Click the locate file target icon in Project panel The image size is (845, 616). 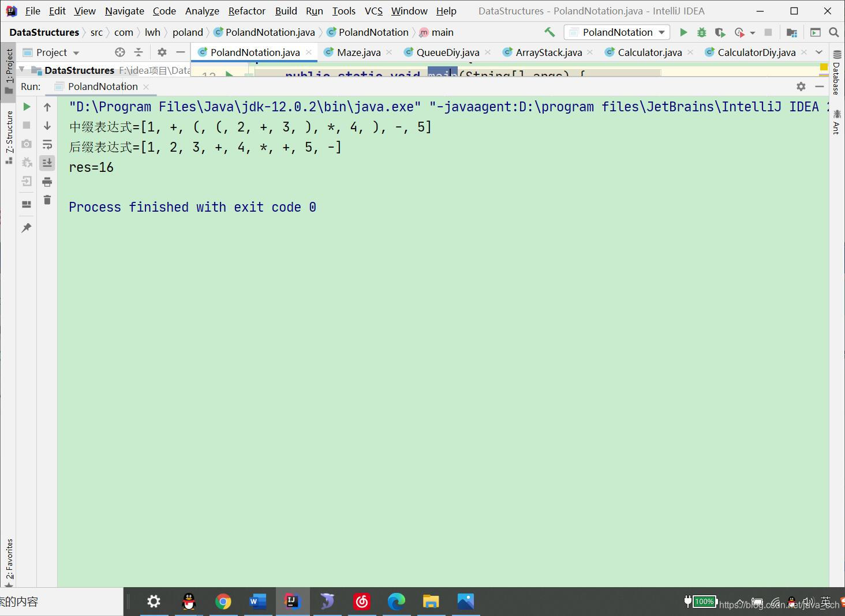tap(120, 52)
